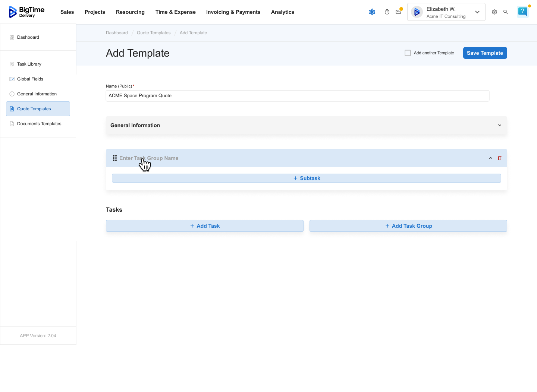
Task: Select Task Library in the sidebar
Action: 29,64
